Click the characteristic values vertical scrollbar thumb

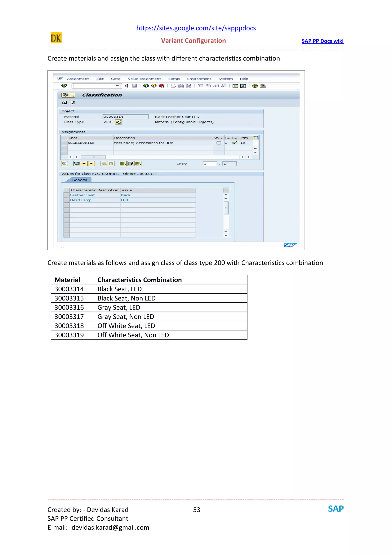tap(226, 208)
